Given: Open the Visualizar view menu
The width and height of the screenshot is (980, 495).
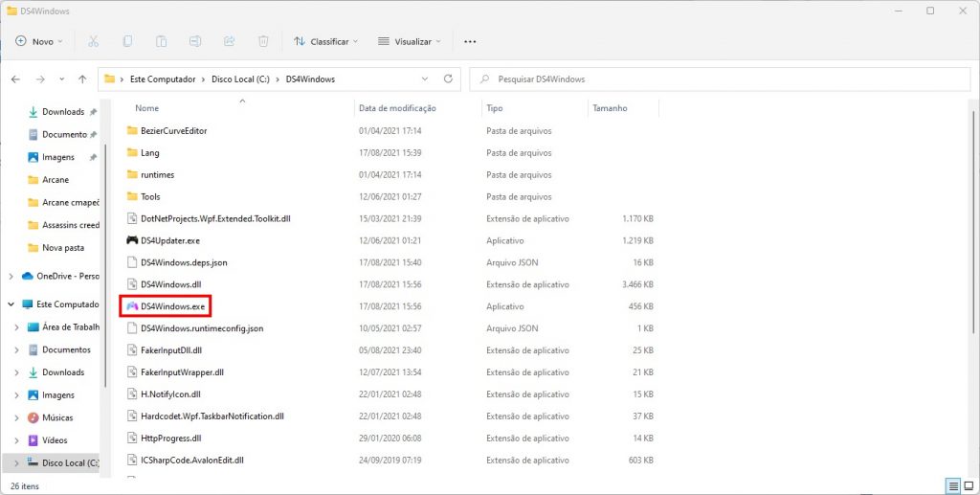Looking at the screenshot, I should click(410, 41).
